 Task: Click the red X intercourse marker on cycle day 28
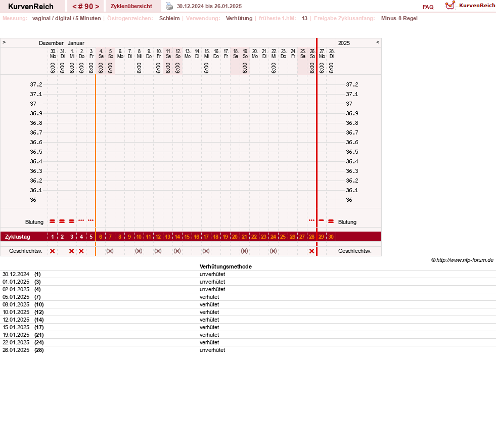(311, 251)
